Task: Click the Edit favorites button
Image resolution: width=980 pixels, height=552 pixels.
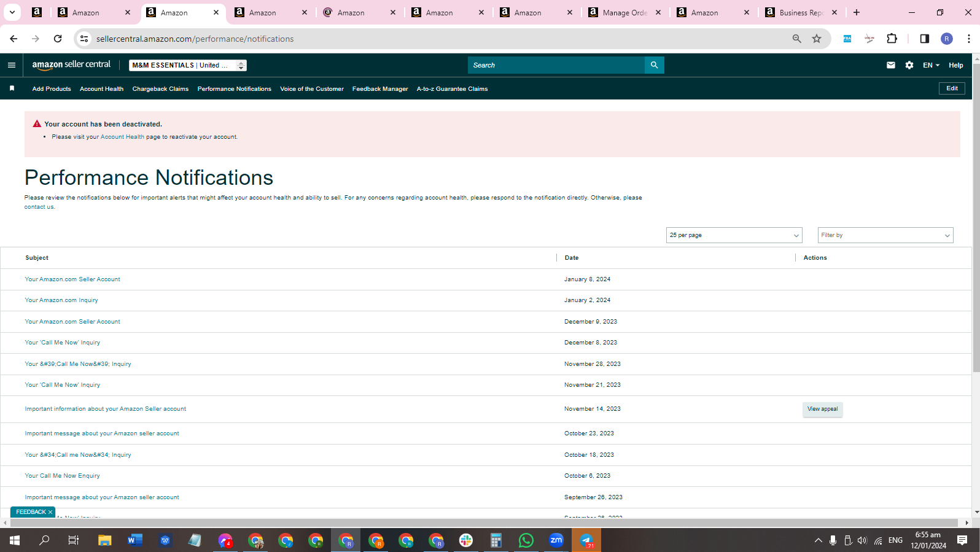Action: pos(952,88)
